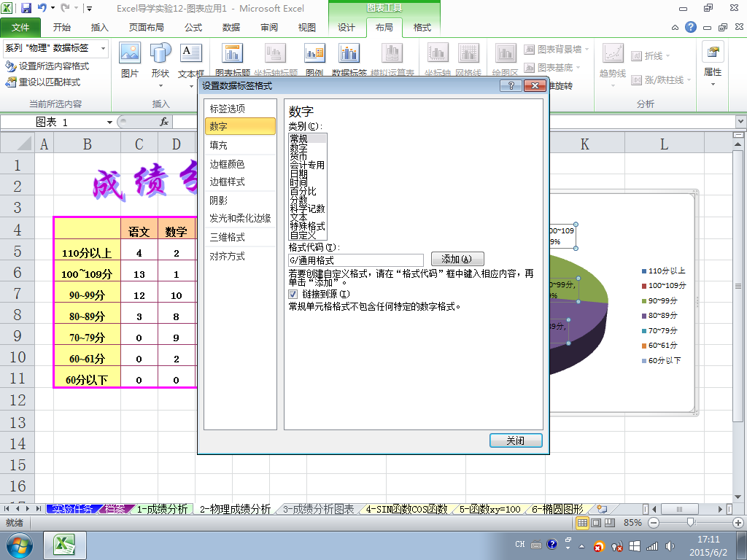This screenshot has width=747, height=560.
Task: Click the dialog help question button
Action: pyautogui.click(x=511, y=86)
